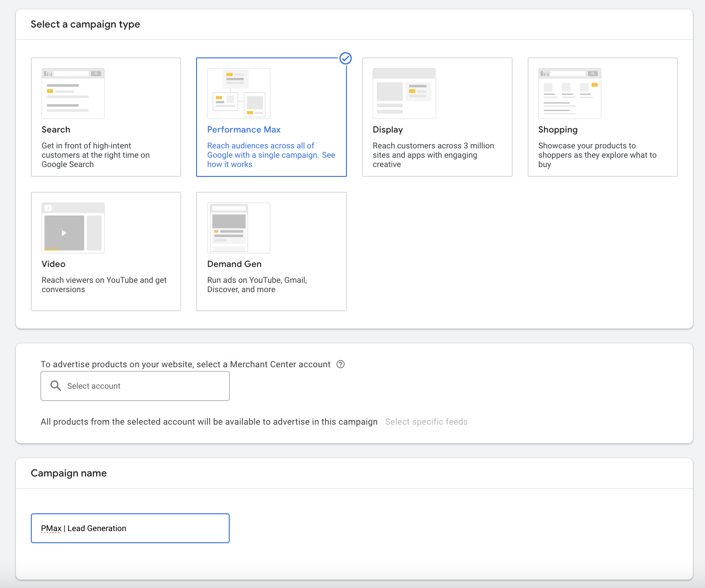Pick the Video campaign type title
Viewport: 705px width, 588px height.
point(53,264)
